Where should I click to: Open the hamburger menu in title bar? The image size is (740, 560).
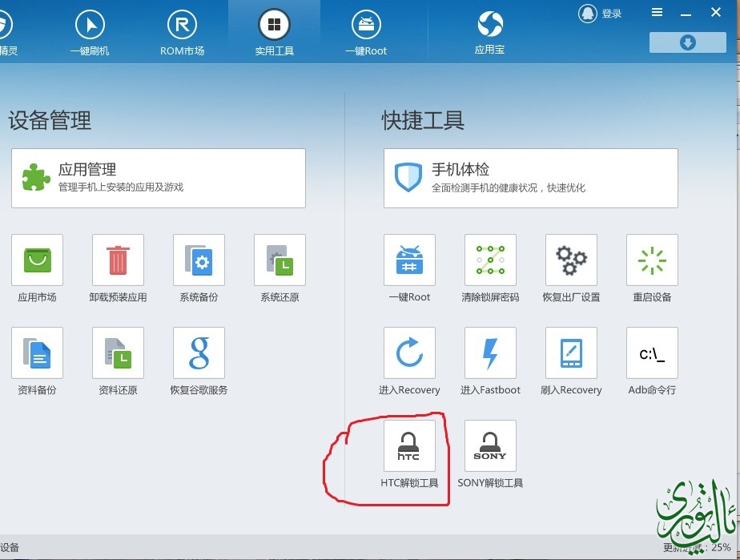coord(657,12)
